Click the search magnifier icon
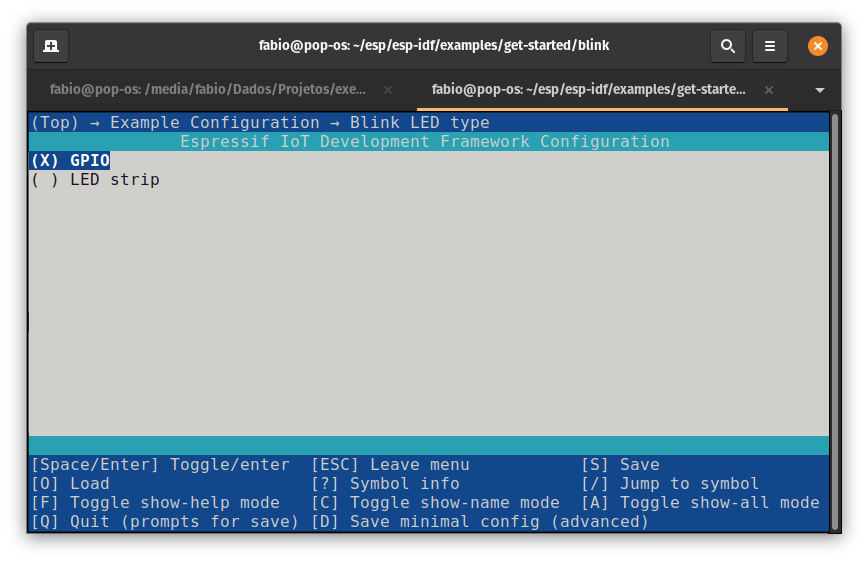 727,46
